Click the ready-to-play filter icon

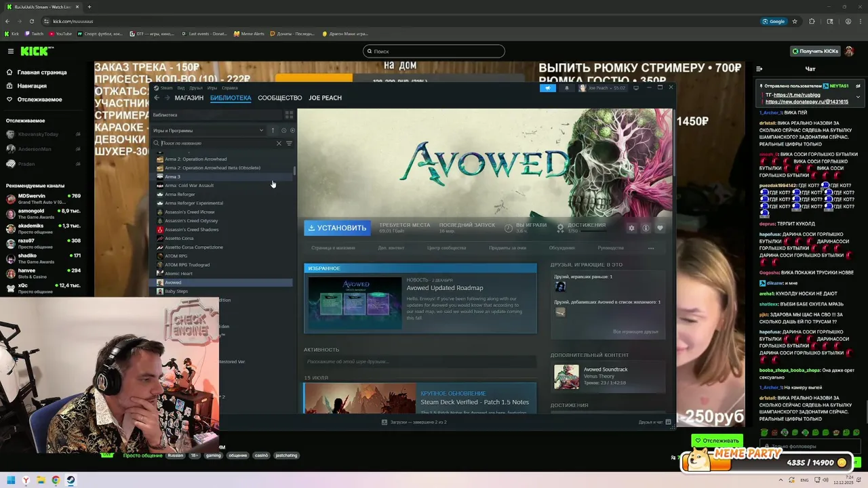click(292, 130)
